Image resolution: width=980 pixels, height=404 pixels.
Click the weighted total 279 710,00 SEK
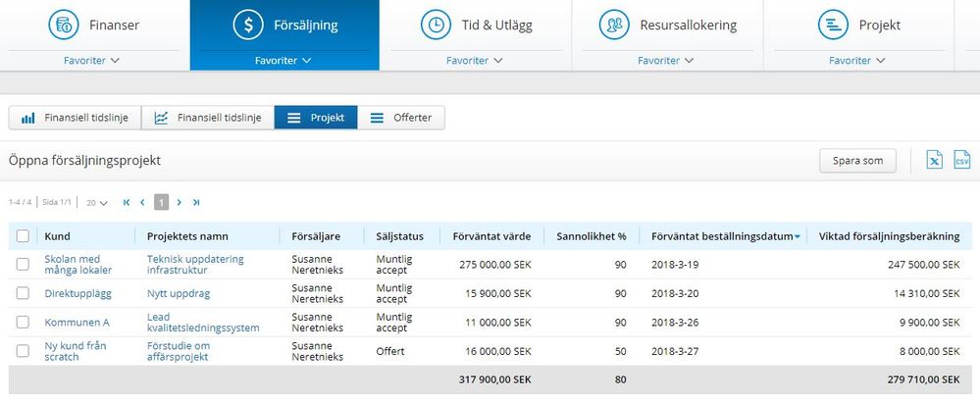[923, 379]
